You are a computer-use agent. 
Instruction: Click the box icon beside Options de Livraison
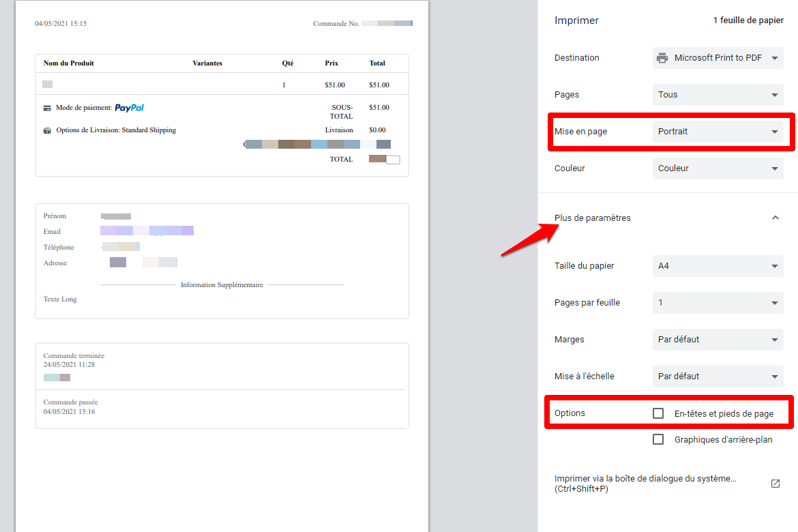tap(47, 130)
